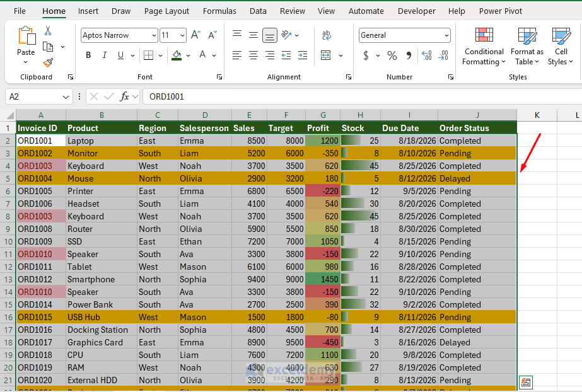Align text right

pos(270,55)
